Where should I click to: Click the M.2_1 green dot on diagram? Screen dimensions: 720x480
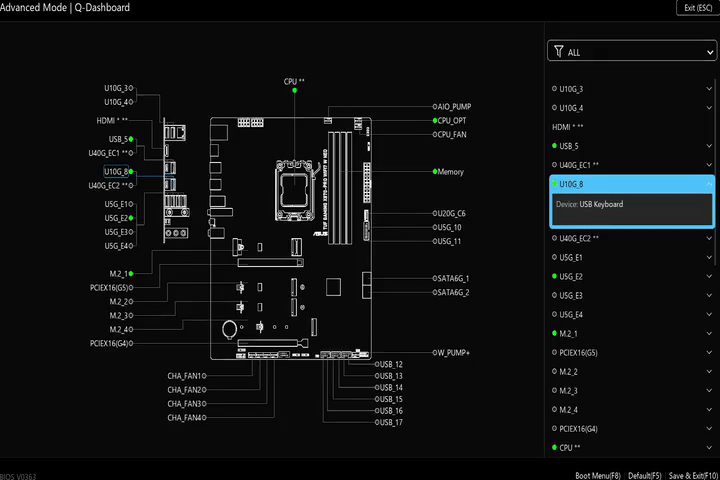(x=131, y=274)
